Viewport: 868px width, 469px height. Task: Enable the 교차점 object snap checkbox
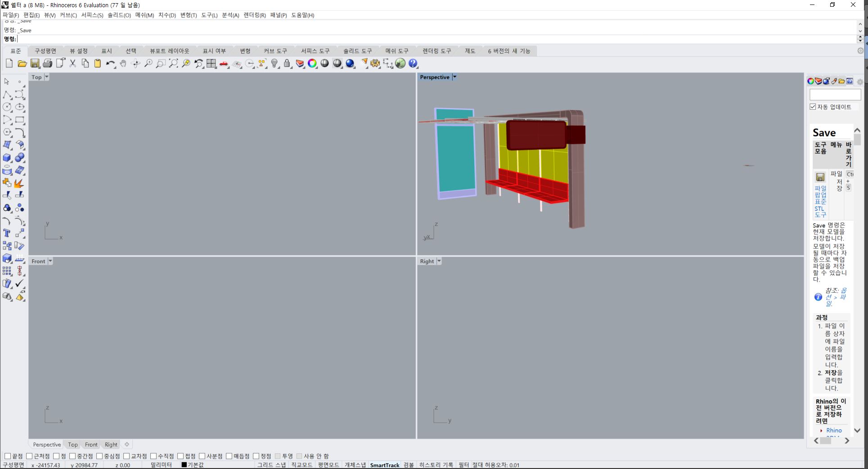(x=126, y=456)
